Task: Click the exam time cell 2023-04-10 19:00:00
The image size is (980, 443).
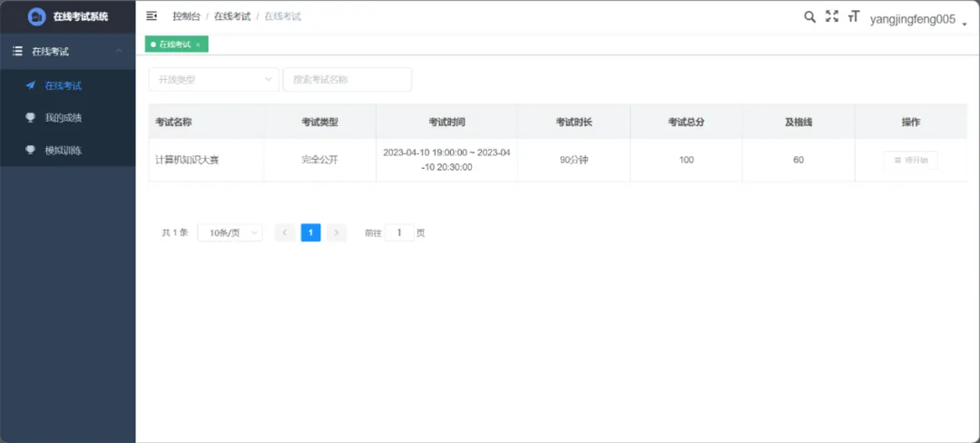Action: click(x=446, y=160)
